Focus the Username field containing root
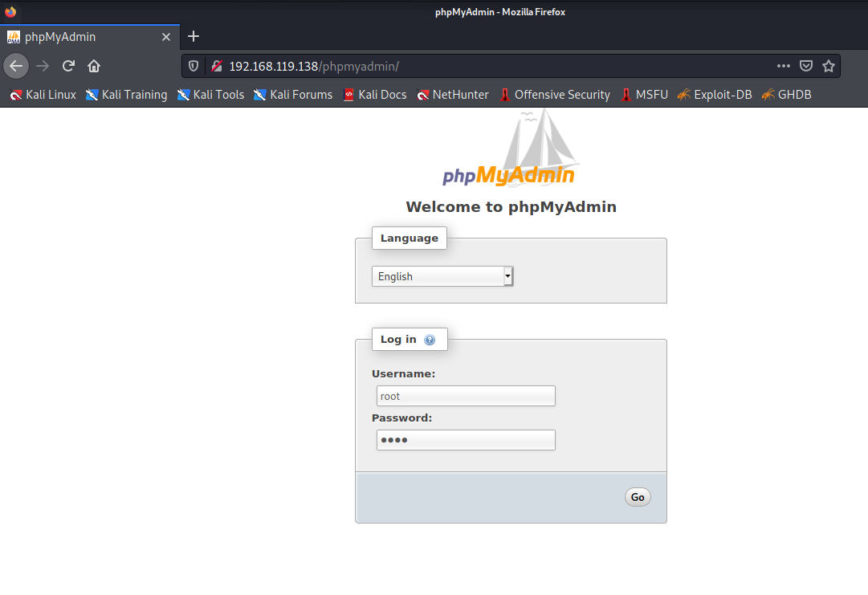Screen dimensions: 868x595 tap(466, 396)
